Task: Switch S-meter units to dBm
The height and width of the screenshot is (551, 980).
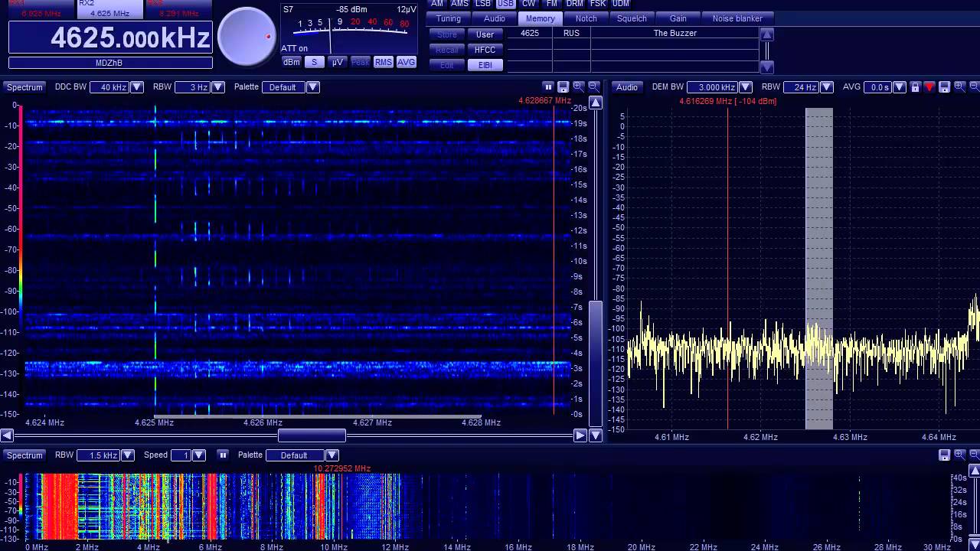Action: 292,62
